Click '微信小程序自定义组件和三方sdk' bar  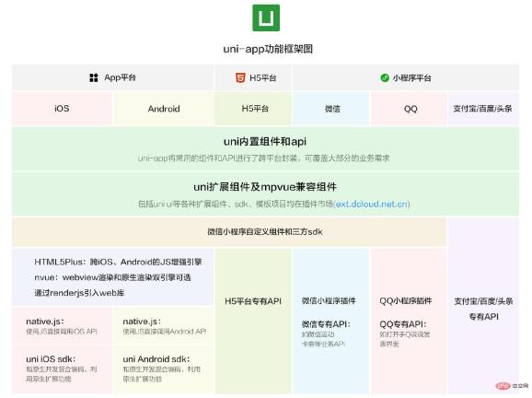pyautogui.click(x=229, y=232)
